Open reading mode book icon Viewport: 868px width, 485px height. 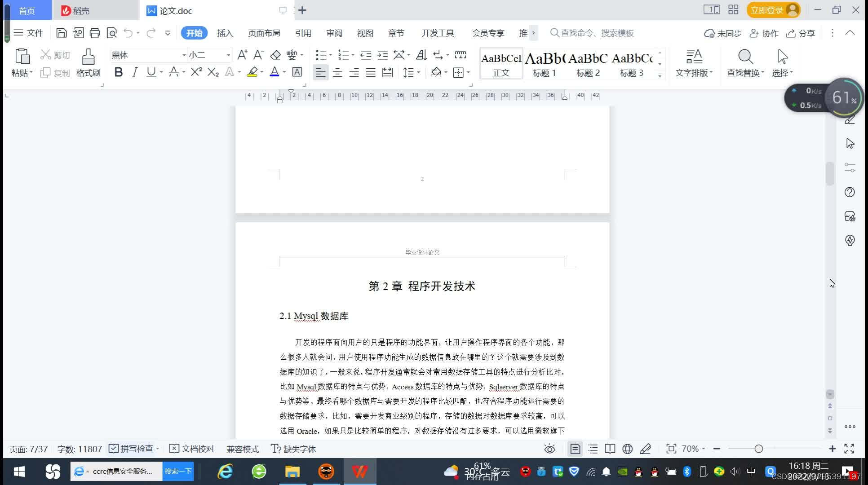[610, 449]
